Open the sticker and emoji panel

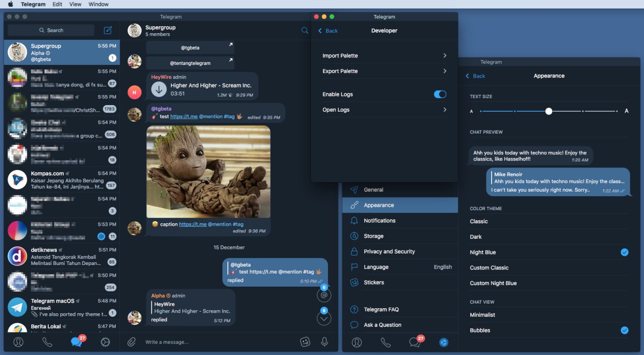click(305, 342)
